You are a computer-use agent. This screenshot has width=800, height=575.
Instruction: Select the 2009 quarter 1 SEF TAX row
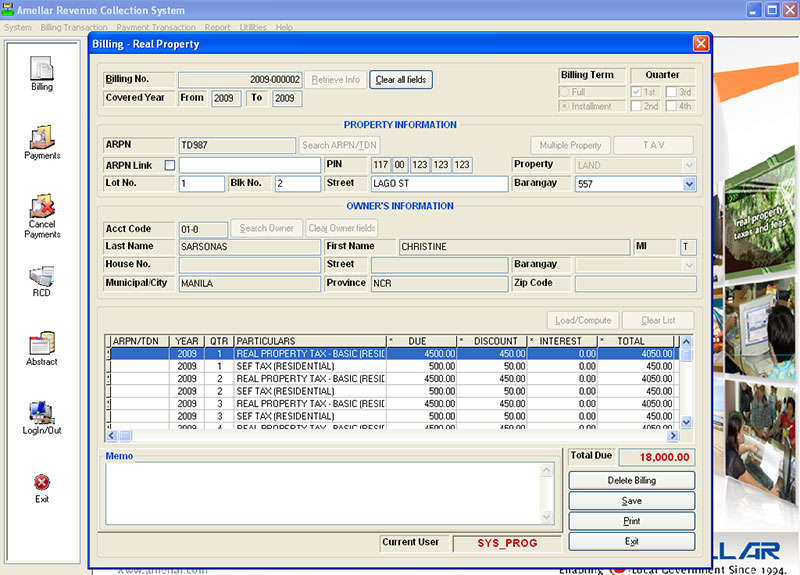pyautogui.click(x=393, y=366)
